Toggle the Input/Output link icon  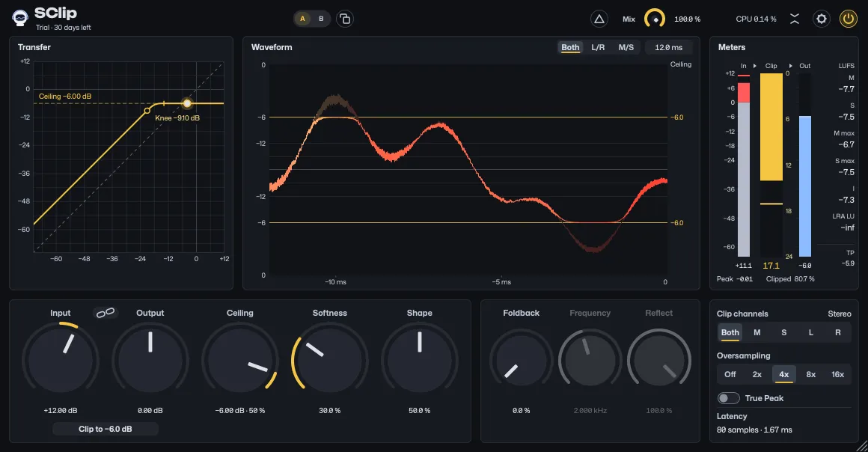[106, 313]
